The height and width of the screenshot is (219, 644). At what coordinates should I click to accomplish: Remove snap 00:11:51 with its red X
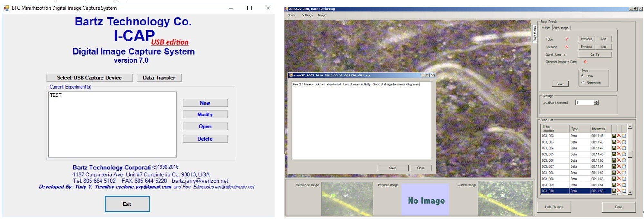(x=619, y=166)
